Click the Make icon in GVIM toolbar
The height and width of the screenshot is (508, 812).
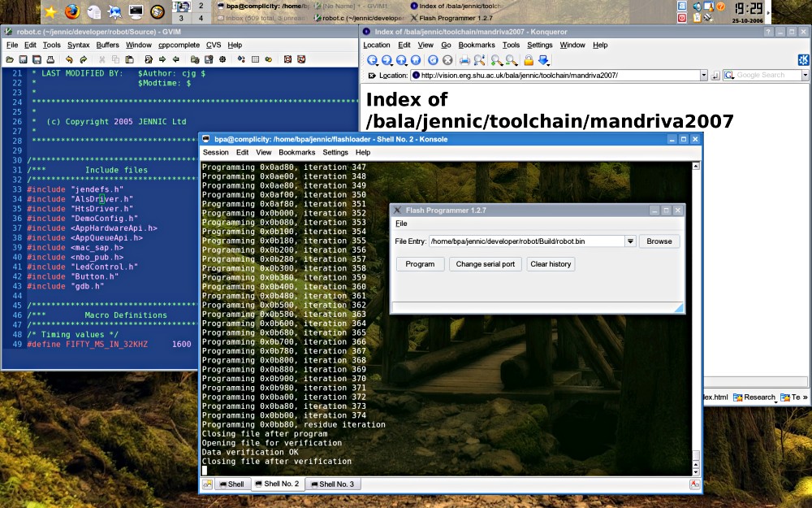tap(241, 59)
